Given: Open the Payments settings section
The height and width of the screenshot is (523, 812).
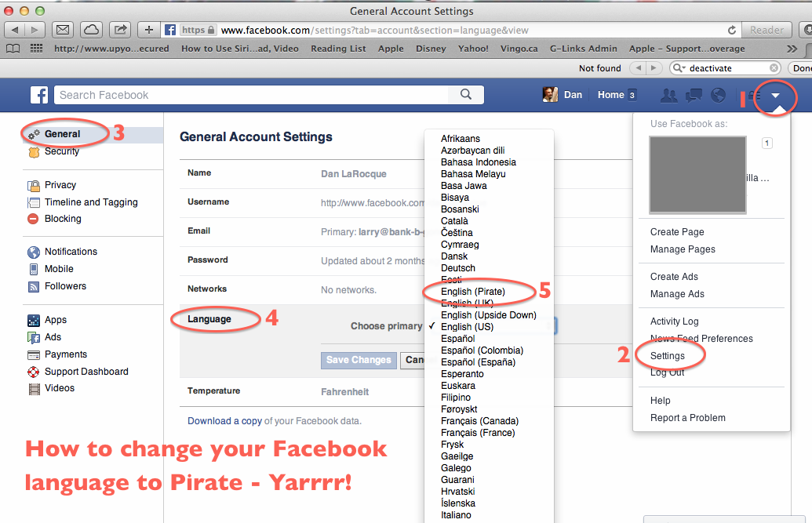Looking at the screenshot, I should point(66,354).
